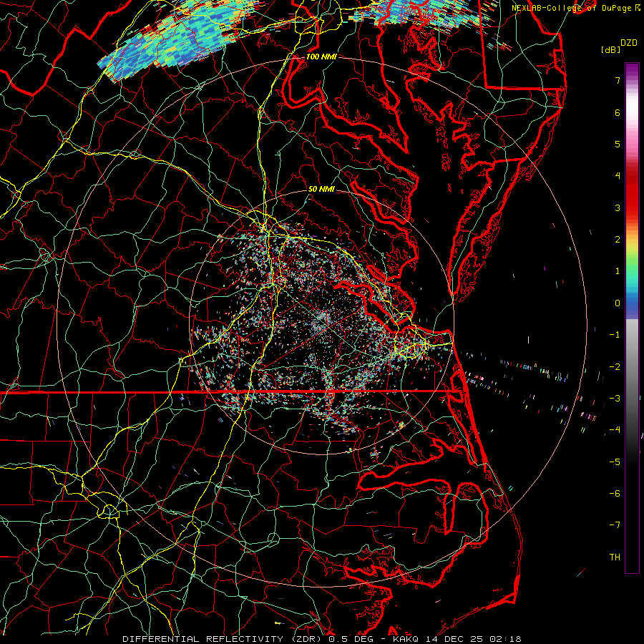Screen dimensions: 644x644
Task: Click the 7 value on color scale
Action: (618, 80)
